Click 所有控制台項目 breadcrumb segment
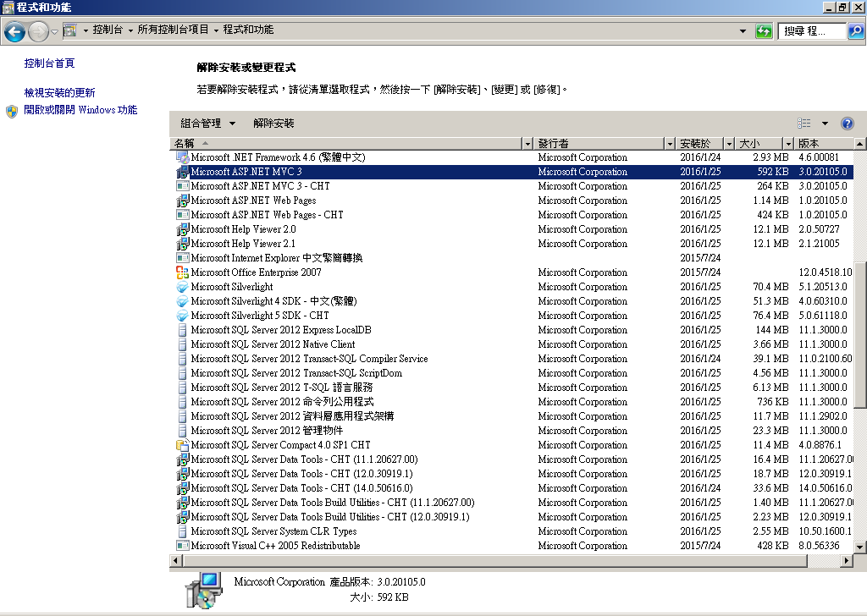Viewport: 867px width, 616px height. click(x=173, y=30)
